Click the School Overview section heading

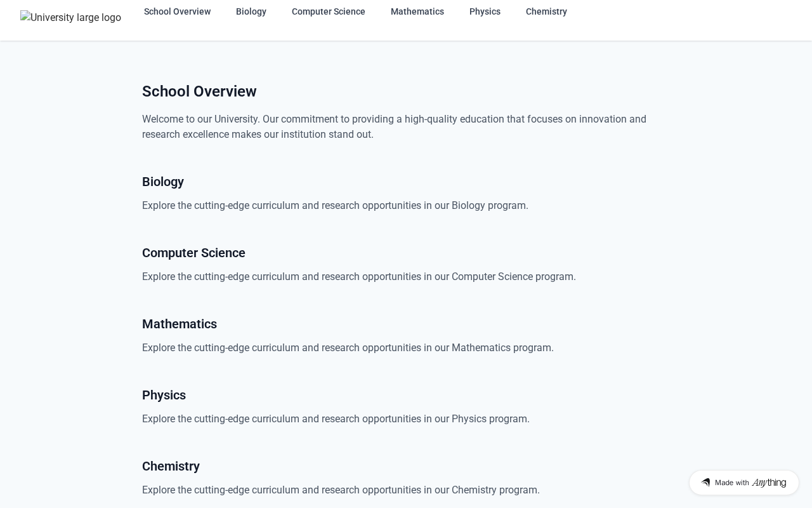(x=199, y=91)
